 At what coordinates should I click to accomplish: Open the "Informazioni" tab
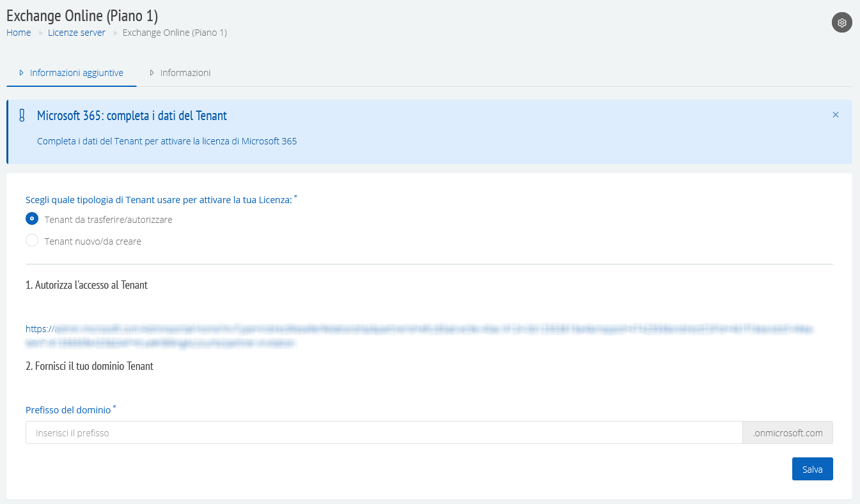(x=180, y=73)
